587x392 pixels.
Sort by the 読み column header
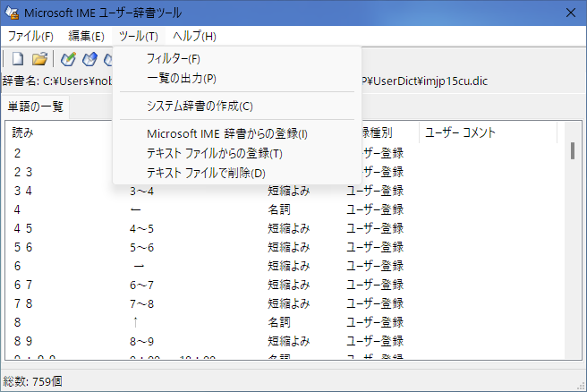[x=60, y=132]
